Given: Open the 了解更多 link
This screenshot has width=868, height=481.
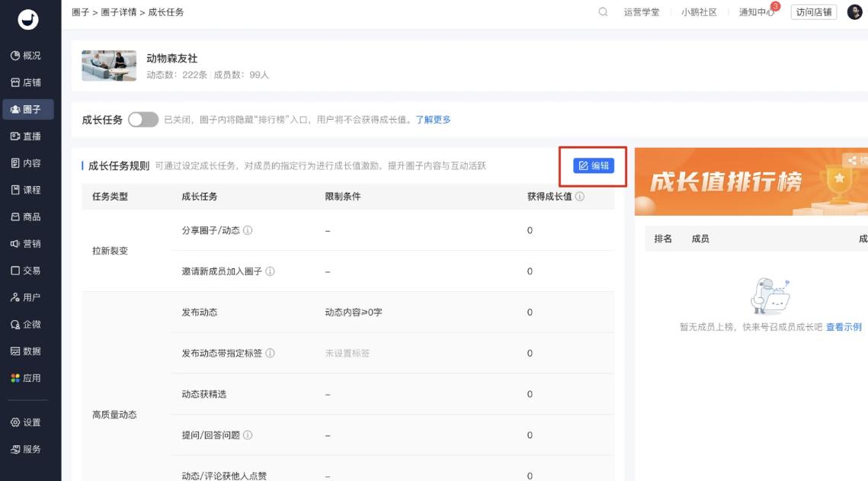Looking at the screenshot, I should [433, 120].
